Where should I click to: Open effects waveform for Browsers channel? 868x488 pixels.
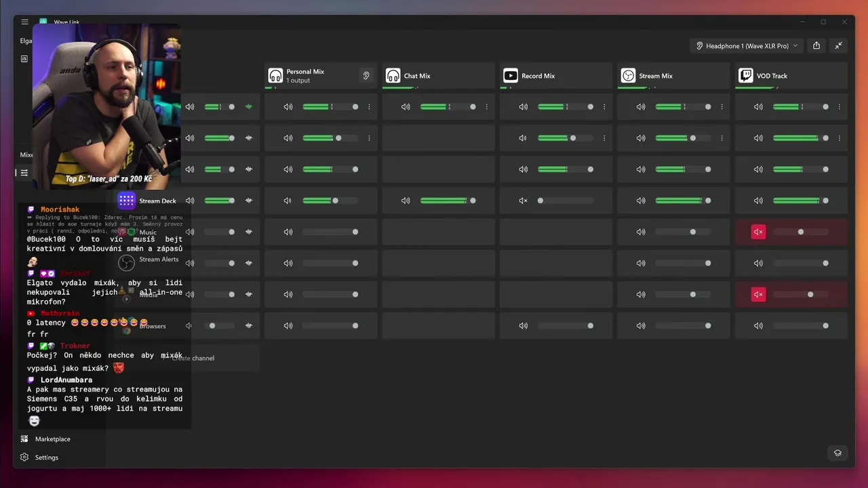click(249, 325)
